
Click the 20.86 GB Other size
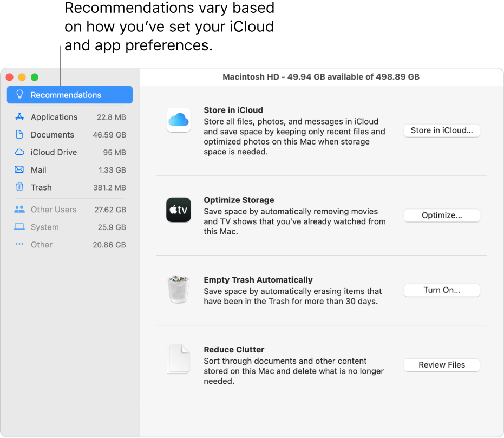109,245
